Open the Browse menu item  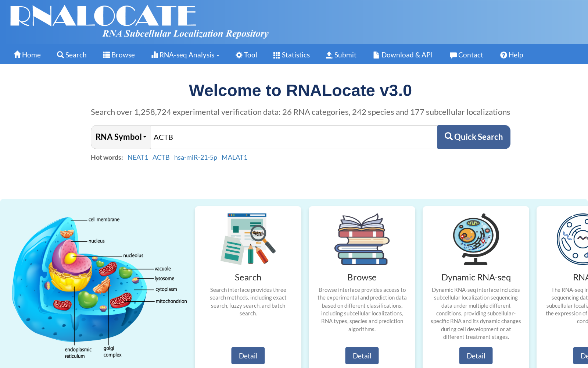119,55
